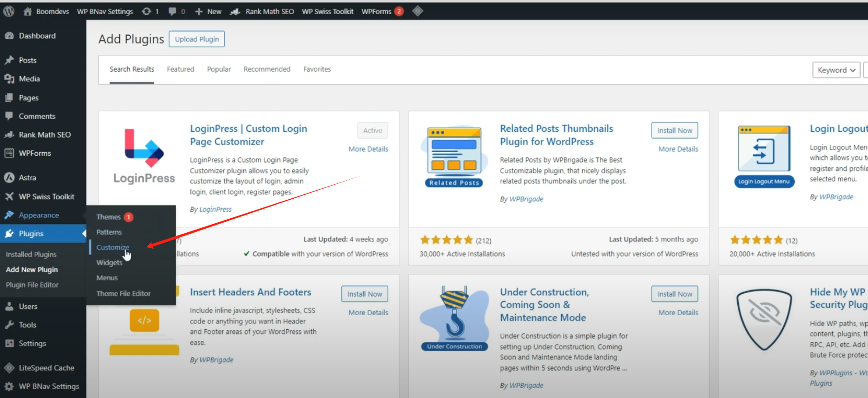Viewport: 868px width, 398px height.
Task: Click the Comments icon in sidebar
Action: point(9,116)
